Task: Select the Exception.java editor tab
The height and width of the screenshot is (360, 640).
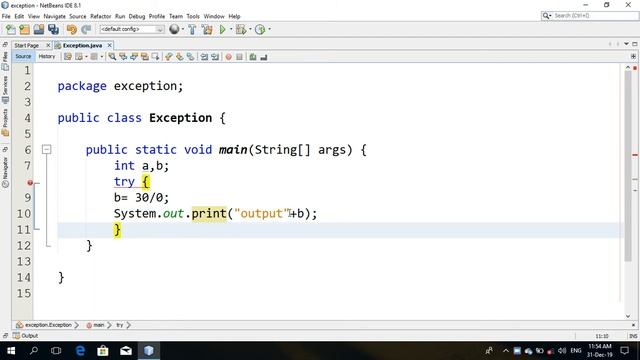Action: pyautogui.click(x=82, y=45)
